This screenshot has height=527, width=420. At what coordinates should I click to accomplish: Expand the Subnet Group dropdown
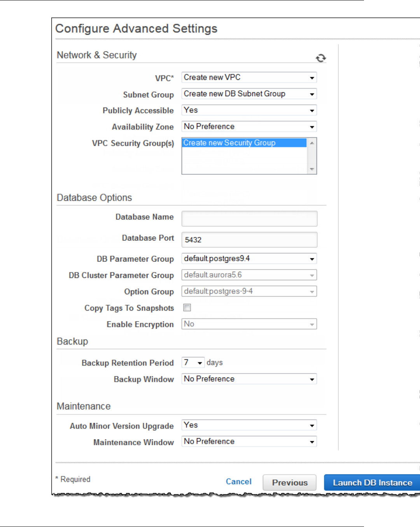(x=249, y=94)
